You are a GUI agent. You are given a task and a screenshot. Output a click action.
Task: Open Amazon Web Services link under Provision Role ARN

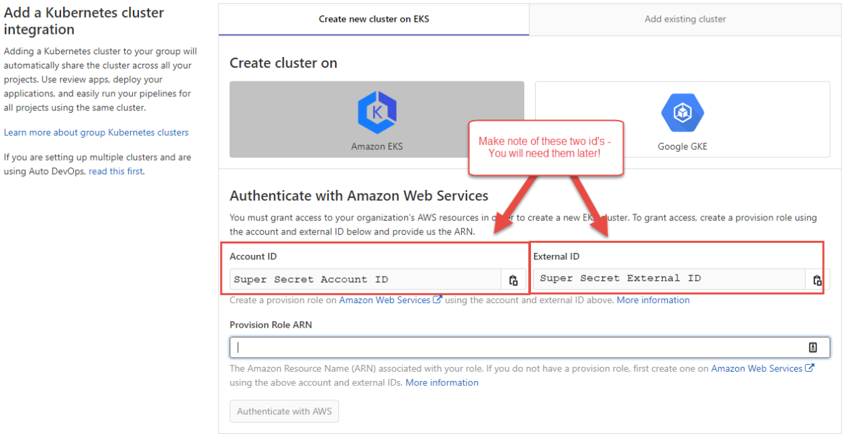pos(763,368)
